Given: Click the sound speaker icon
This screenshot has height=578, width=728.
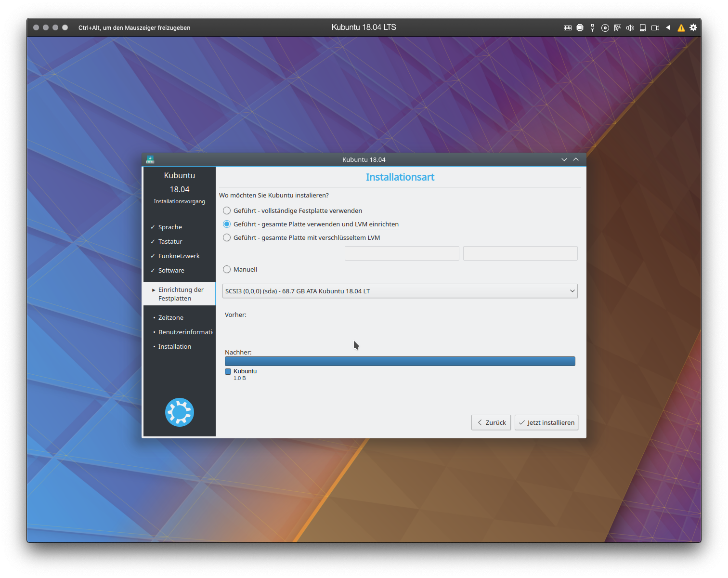Looking at the screenshot, I should [x=630, y=28].
